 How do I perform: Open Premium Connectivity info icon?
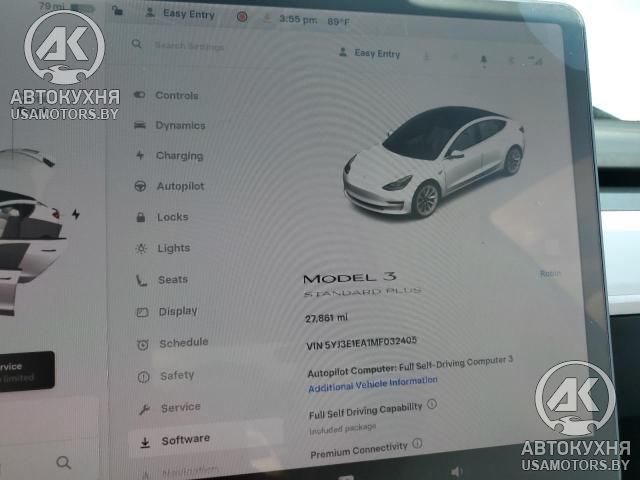click(417, 443)
